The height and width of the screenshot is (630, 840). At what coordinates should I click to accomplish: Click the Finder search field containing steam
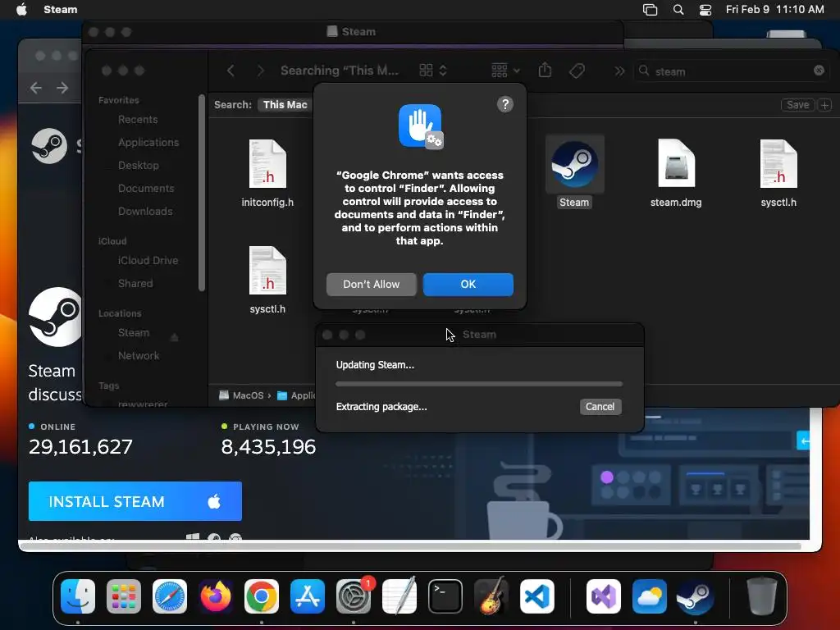coord(731,71)
